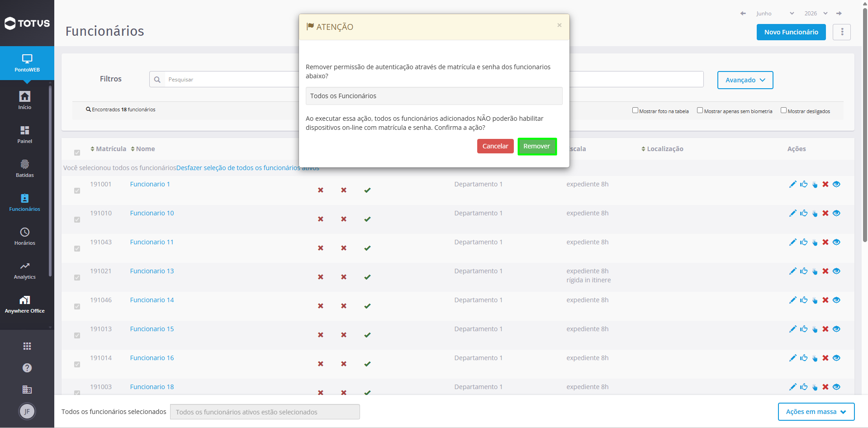Toggle Mostrar desligados checkbox

pos(783,110)
